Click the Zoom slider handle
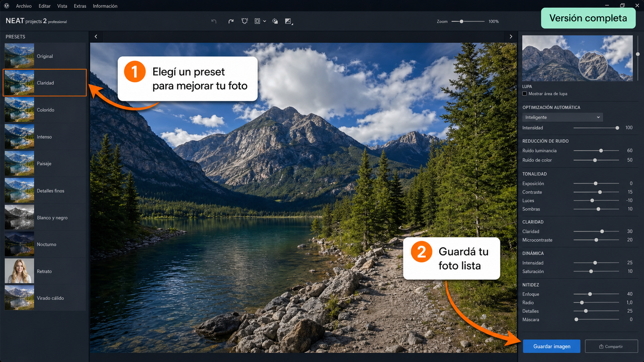Screen dimensions: 644x362 click(461, 22)
